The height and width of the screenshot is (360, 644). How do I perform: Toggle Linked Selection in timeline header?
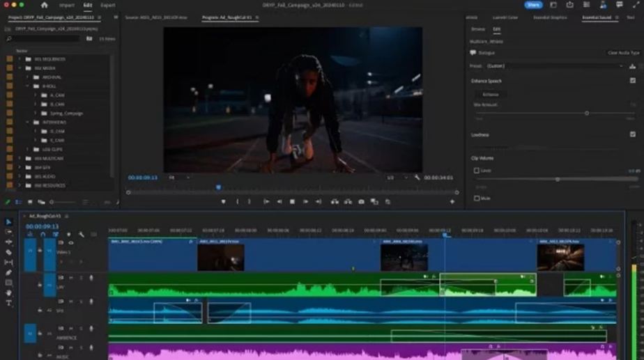(56, 235)
